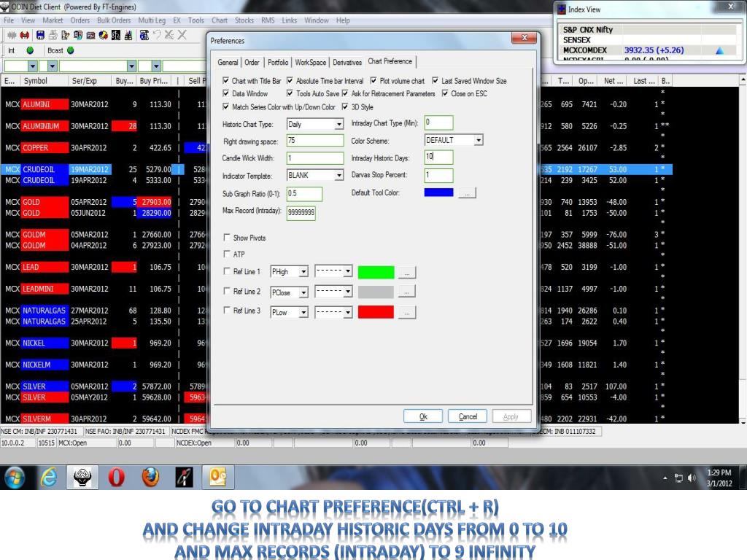Enable Show Pivots checkbox
This screenshot has width=747, height=560.
pyautogui.click(x=227, y=237)
